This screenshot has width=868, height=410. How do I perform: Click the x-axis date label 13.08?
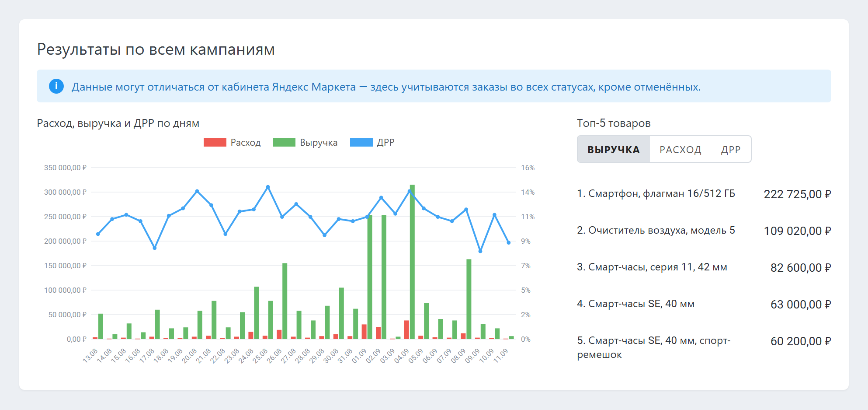click(90, 355)
